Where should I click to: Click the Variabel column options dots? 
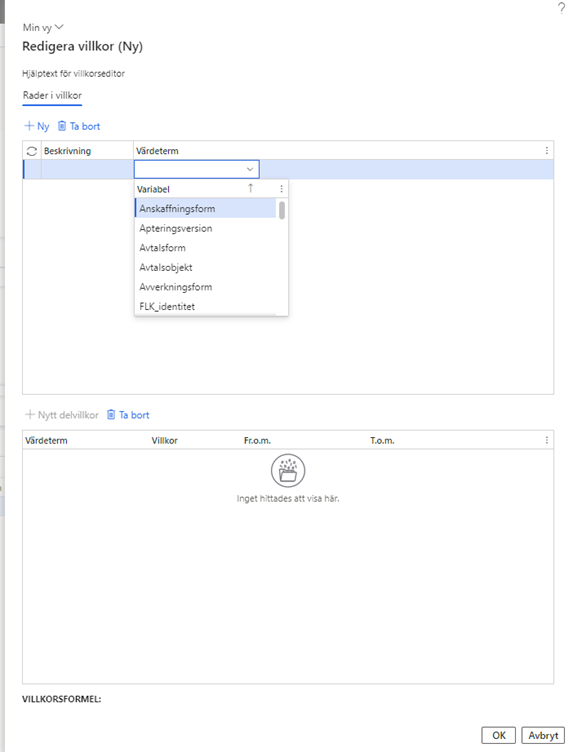pos(281,189)
